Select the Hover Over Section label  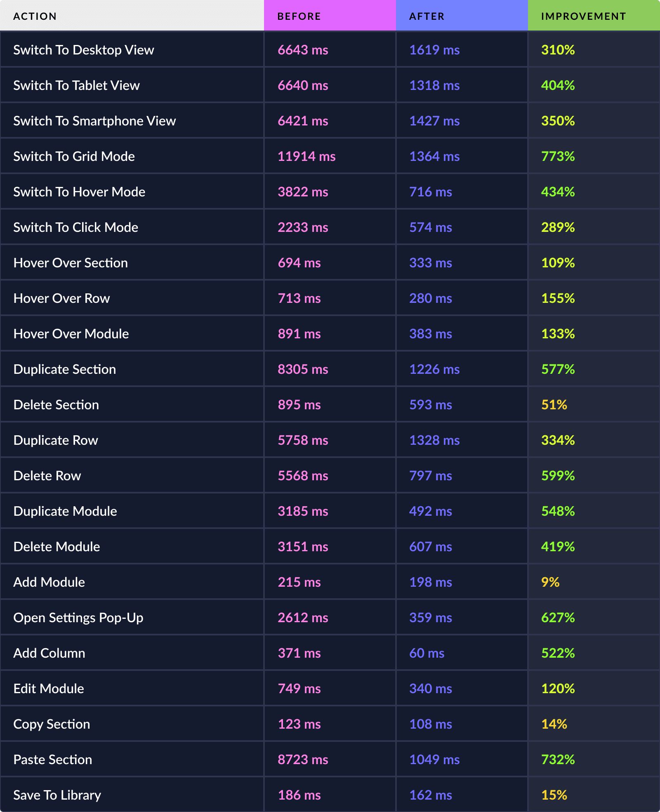[71, 263]
